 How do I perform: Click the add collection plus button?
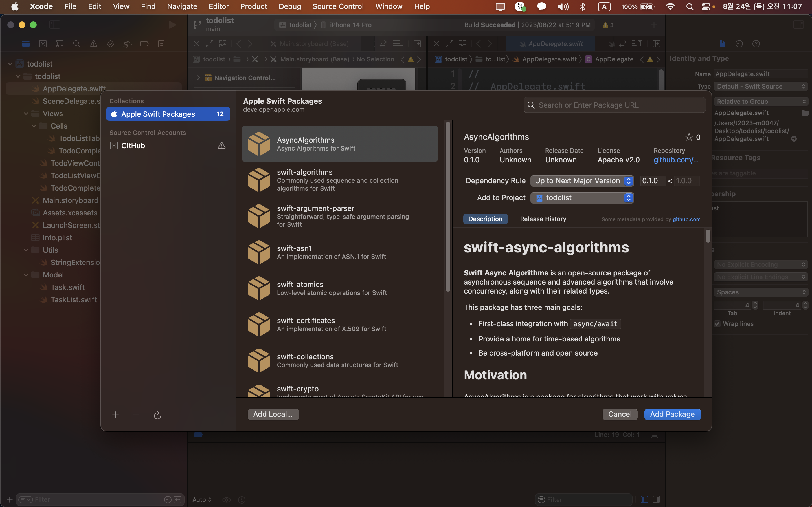(115, 415)
